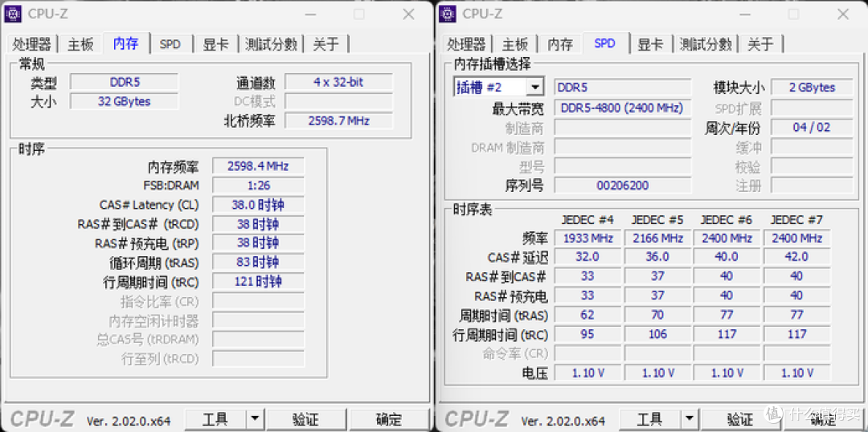Select SPD tab in right CPU-Z window
868x432 pixels.
[x=604, y=43]
